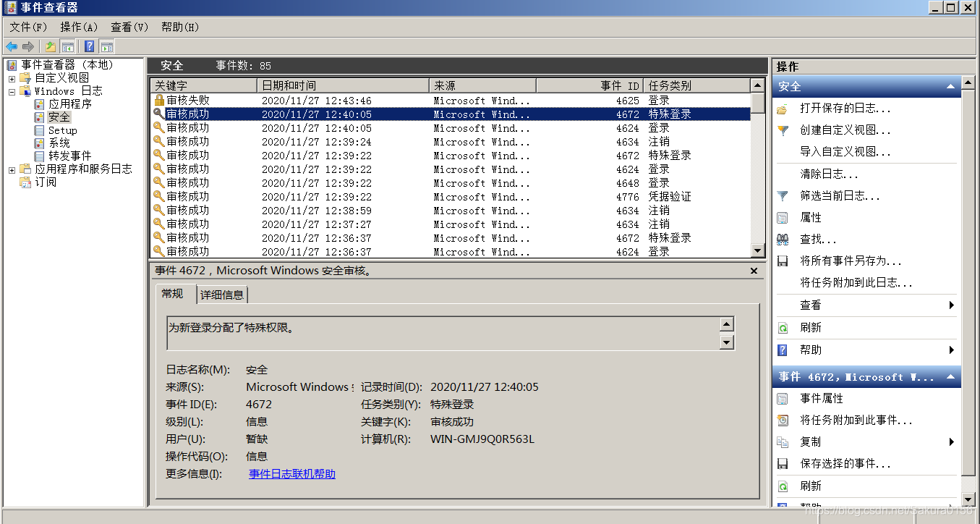This screenshot has height=524, width=980.
Task: Click the 事件属性 icon in actions pane
Action: click(783, 398)
